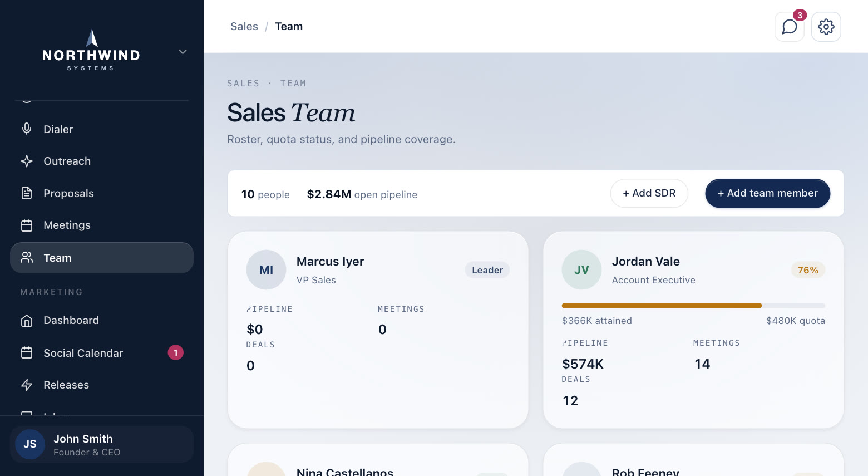Click the Social Calendar notification badge
The height and width of the screenshot is (476, 868).
pyautogui.click(x=176, y=352)
